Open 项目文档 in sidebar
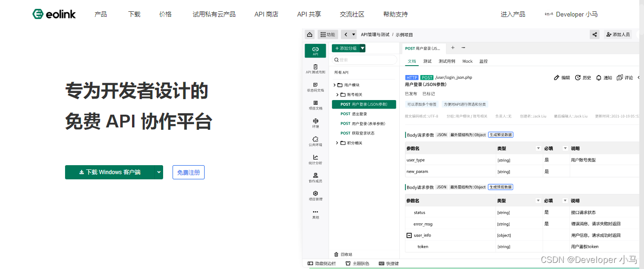 point(315,105)
